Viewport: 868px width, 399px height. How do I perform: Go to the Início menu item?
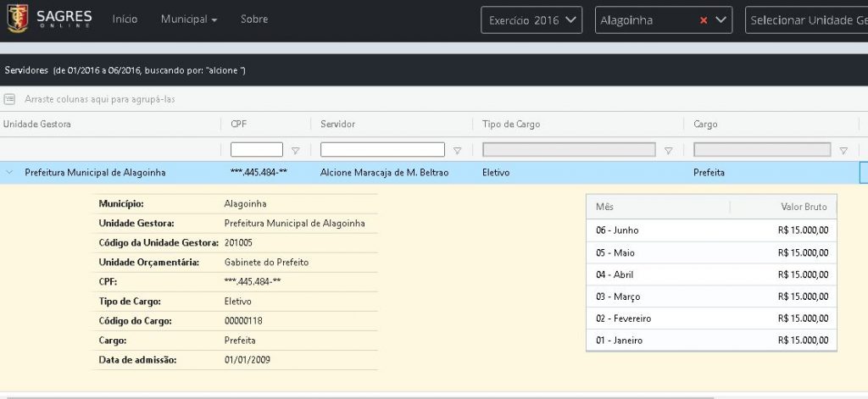click(125, 19)
